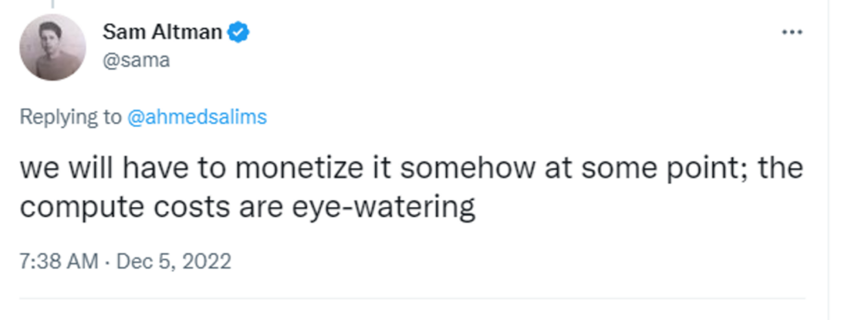Open the 7:38 AM timestamp link
The height and width of the screenshot is (320, 868).
coord(58,261)
